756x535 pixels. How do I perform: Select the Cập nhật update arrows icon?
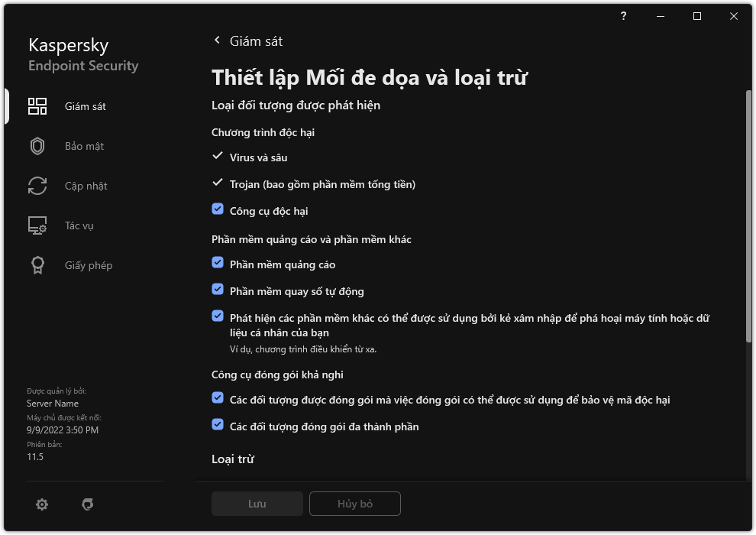37,186
